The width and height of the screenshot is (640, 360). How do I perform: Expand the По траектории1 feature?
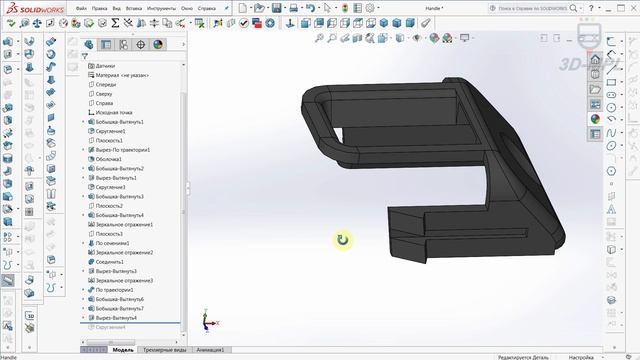(83, 290)
